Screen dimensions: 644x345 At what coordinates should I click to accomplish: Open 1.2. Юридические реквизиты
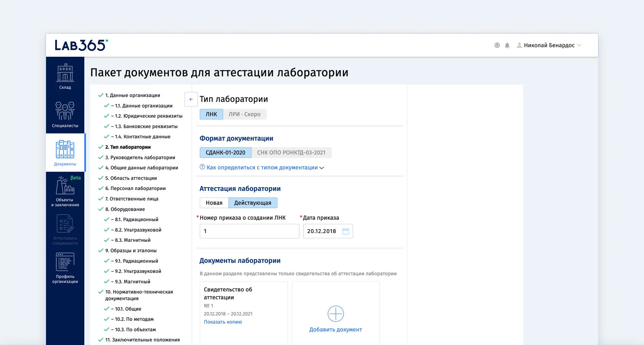click(x=147, y=116)
